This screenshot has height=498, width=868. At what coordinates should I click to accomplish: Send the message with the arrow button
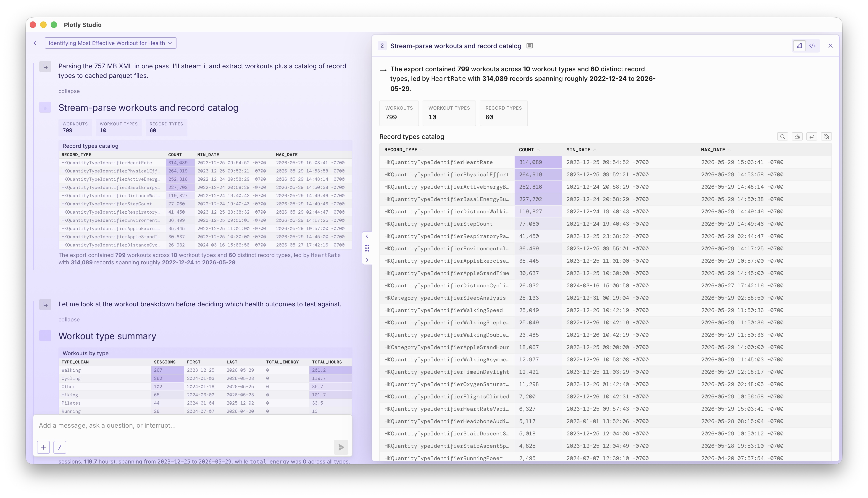tap(341, 447)
